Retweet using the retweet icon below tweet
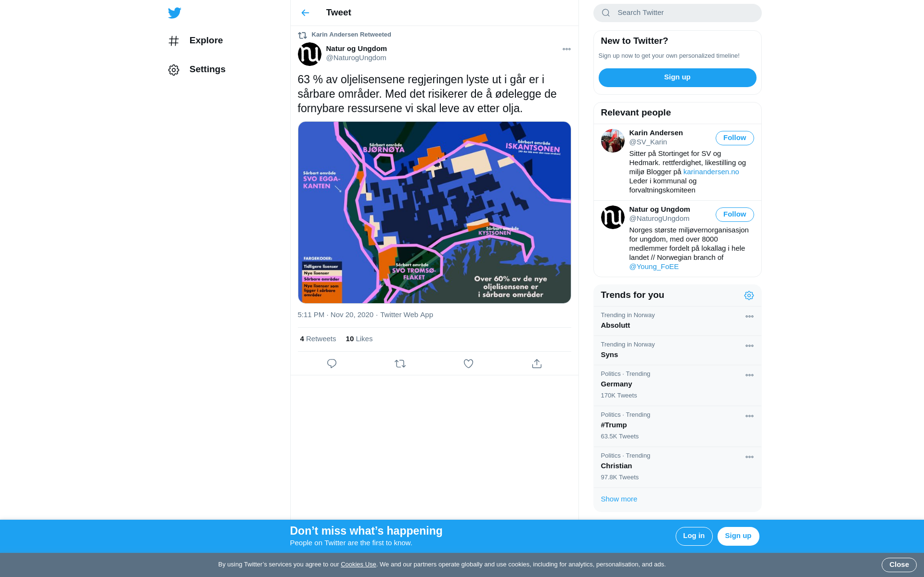This screenshot has width=924, height=577. pos(400,364)
